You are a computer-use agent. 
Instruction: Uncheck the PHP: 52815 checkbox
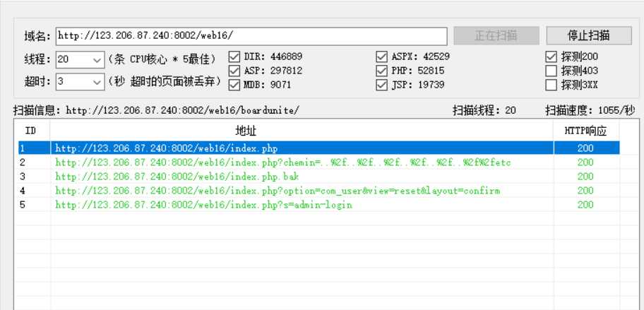pos(381,71)
